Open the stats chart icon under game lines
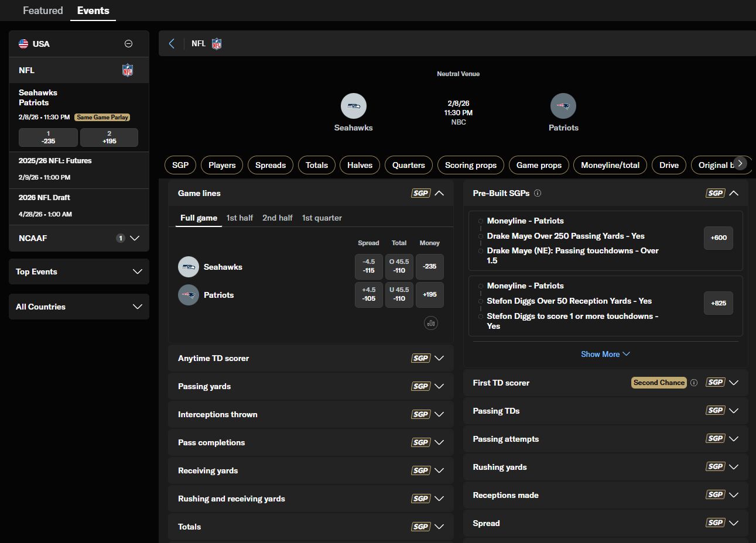Screen dimensions: 756x543 431,323
